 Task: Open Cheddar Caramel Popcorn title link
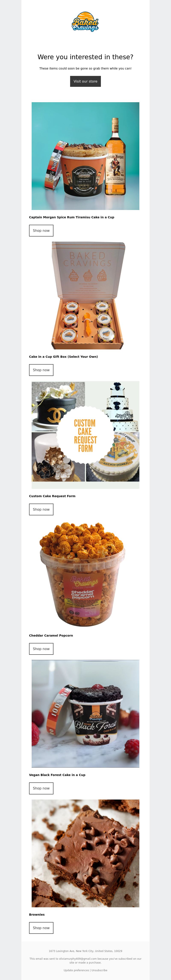pos(51,636)
